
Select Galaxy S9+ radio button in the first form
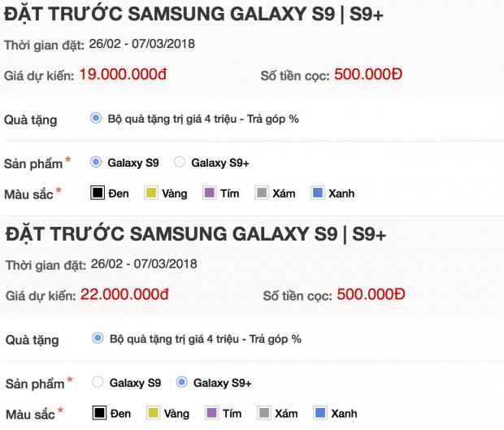click(x=180, y=163)
